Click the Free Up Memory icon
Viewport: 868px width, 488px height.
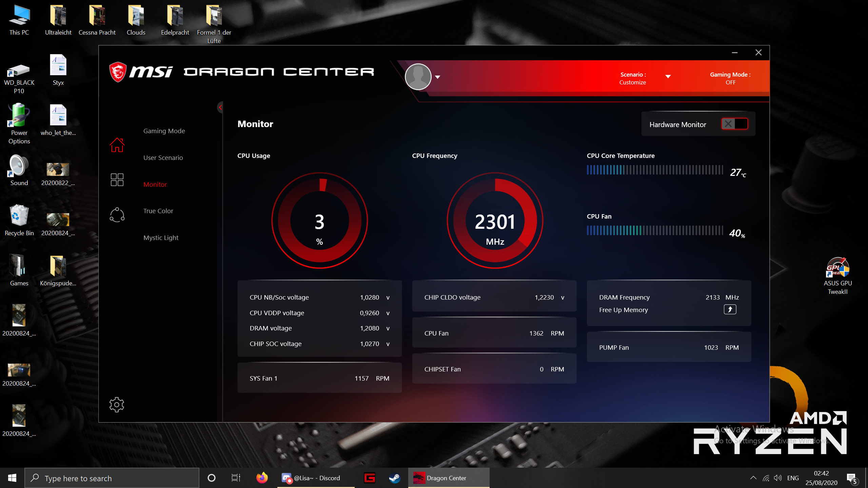pyautogui.click(x=730, y=309)
